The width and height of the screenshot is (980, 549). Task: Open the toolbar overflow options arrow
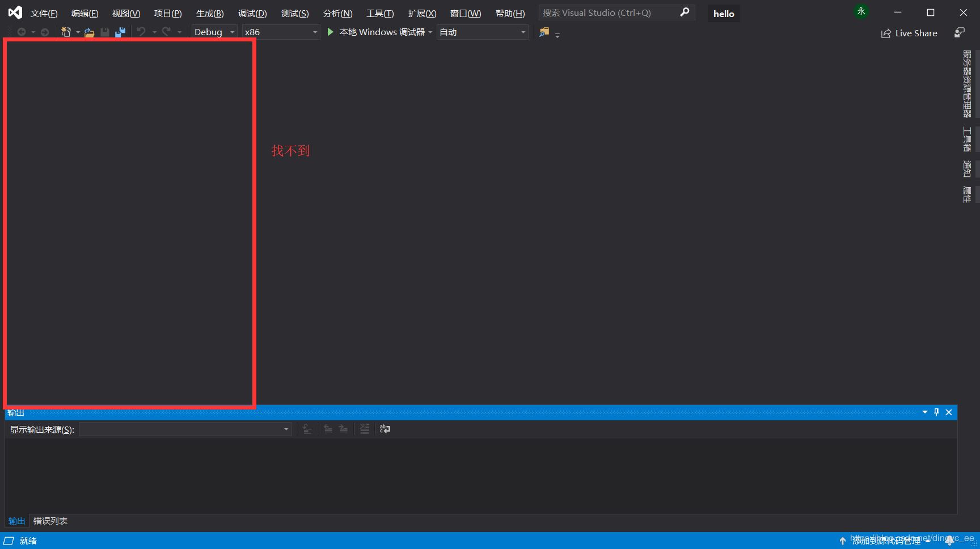pyautogui.click(x=557, y=35)
